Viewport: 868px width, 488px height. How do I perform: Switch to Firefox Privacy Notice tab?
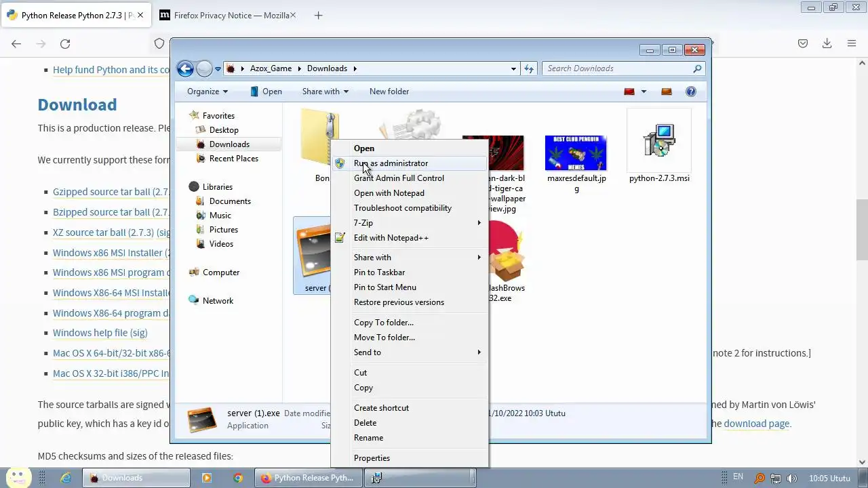click(227, 15)
